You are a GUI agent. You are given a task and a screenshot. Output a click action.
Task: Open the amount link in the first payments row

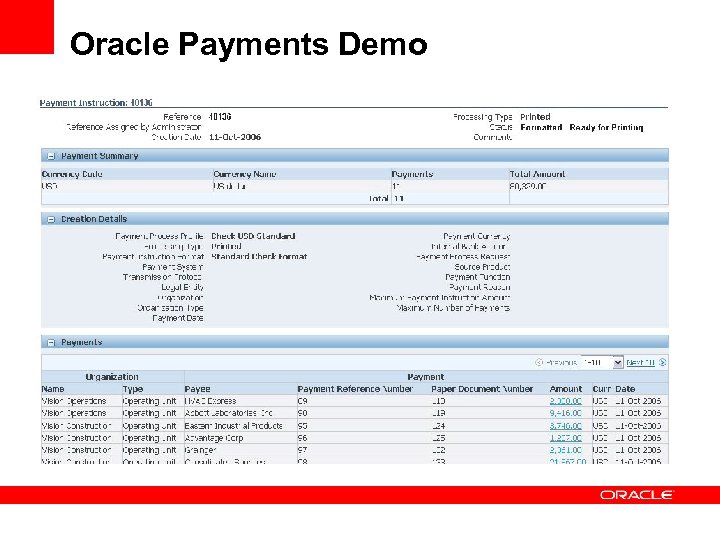[565, 401]
